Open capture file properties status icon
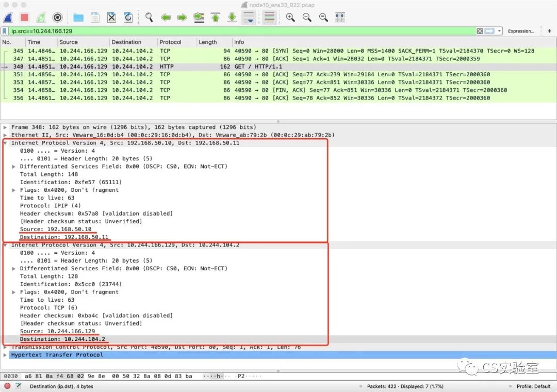The image size is (557, 392). [x=18, y=386]
